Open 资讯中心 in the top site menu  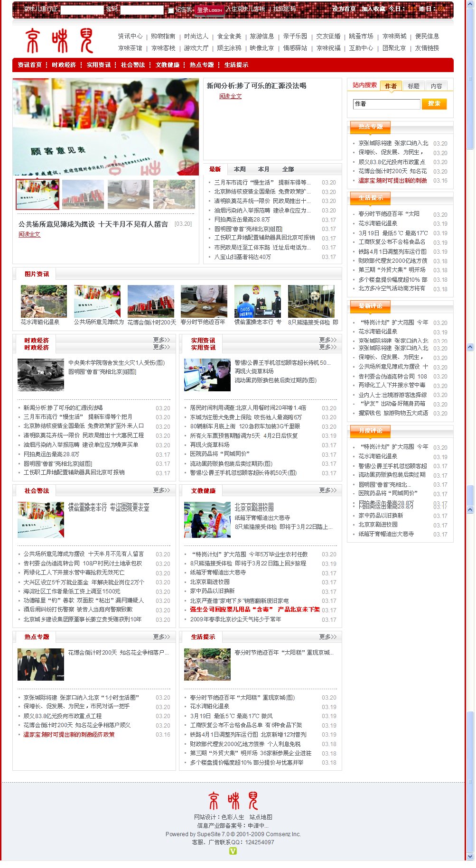(x=130, y=36)
